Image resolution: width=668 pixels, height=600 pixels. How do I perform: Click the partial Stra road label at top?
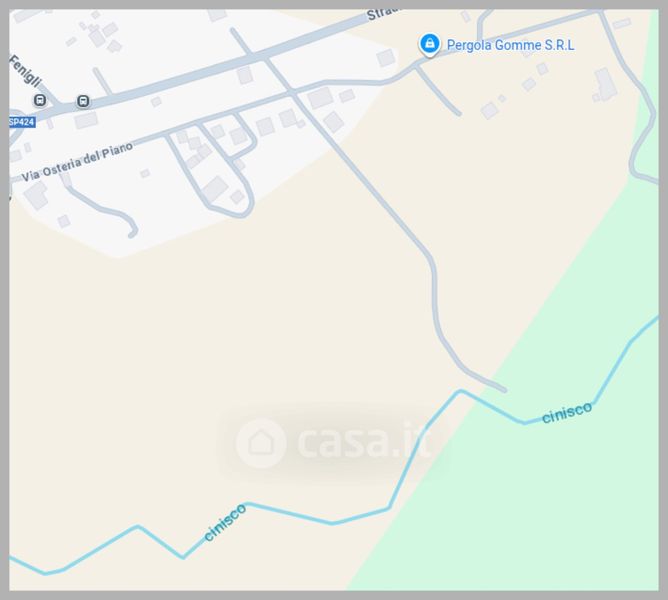tap(382, 14)
